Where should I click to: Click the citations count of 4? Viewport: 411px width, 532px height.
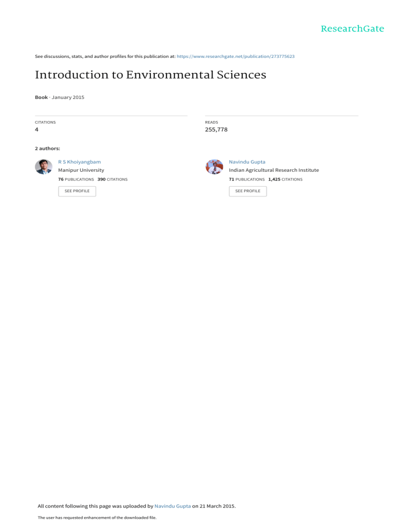(x=36, y=130)
